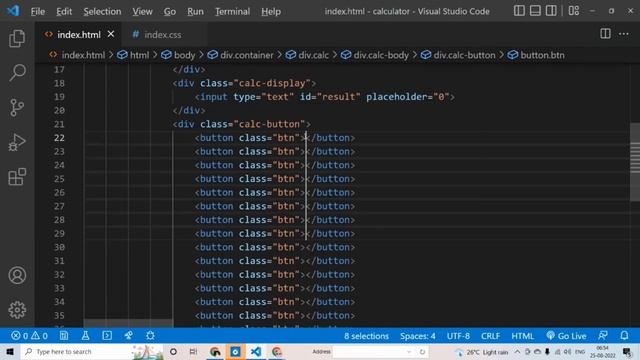Click the editor vertical scrollbar thumb

point(635,162)
